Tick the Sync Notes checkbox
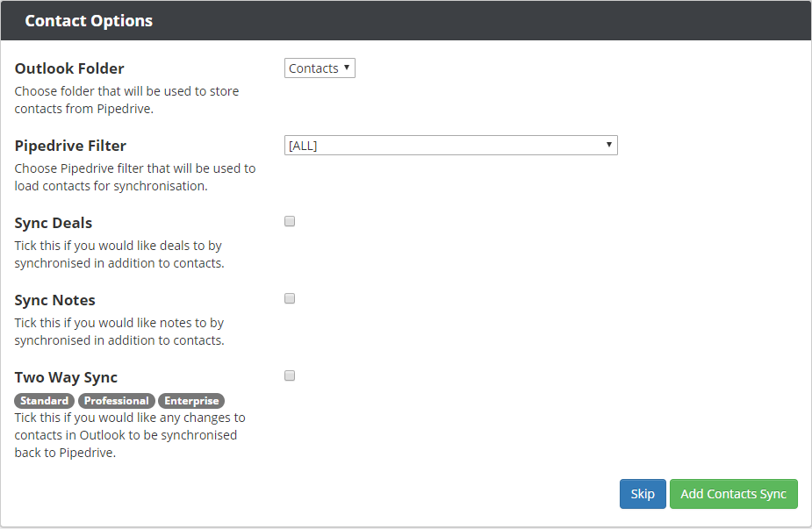The height and width of the screenshot is (529, 812). point(290,298)
